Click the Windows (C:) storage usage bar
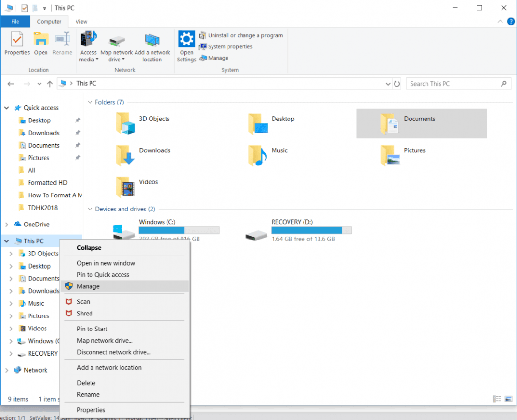The image size is (517, 420). pyautogui.click(x=179, y=230)
